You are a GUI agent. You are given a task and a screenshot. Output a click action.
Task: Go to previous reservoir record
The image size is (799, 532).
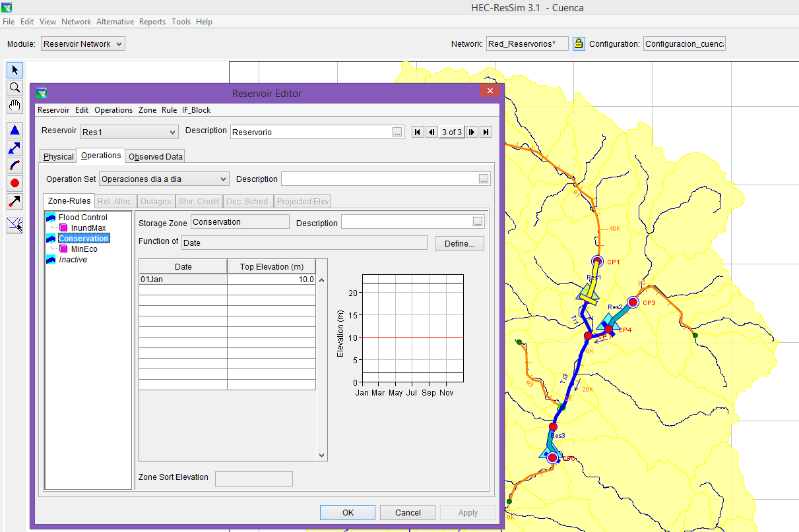[431, 132]
